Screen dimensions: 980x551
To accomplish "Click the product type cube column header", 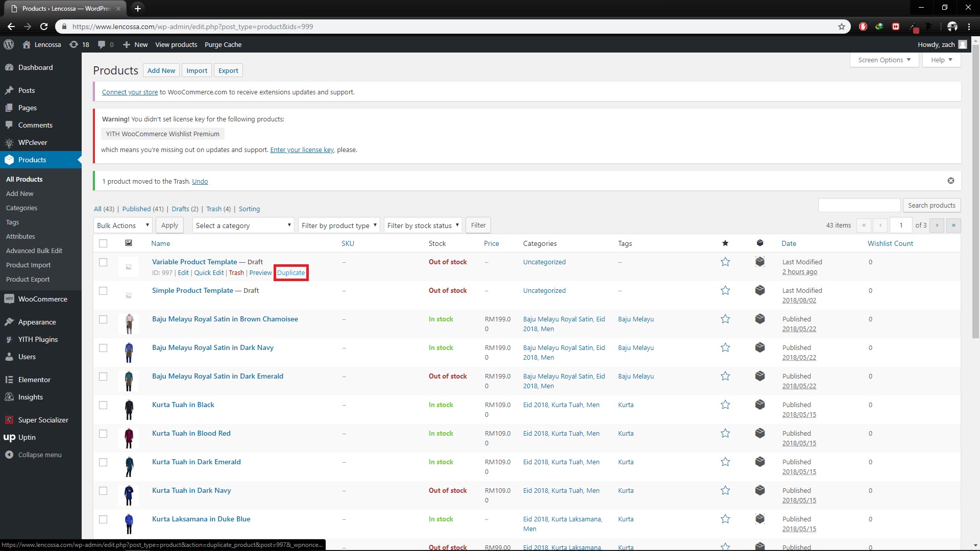I will [760, 243].
